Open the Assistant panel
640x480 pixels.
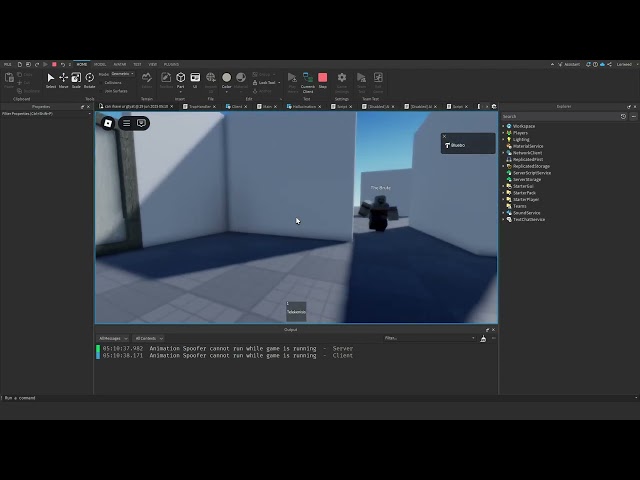(569, 64)
